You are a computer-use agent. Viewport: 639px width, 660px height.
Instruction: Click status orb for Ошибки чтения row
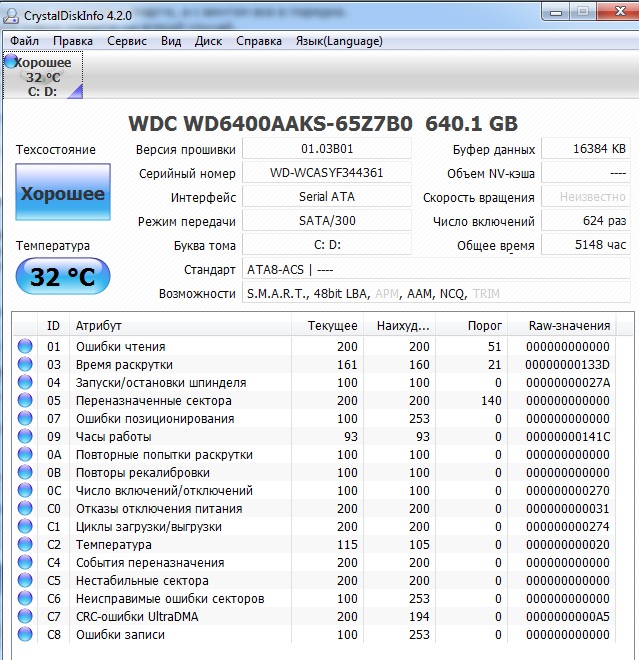click(25, 347)
